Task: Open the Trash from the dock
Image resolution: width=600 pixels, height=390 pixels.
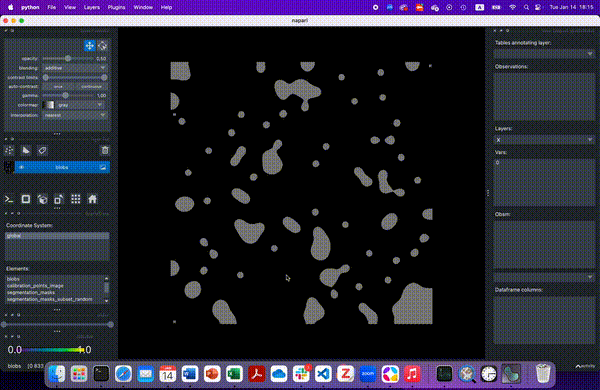Action: (x=543, y=374)
